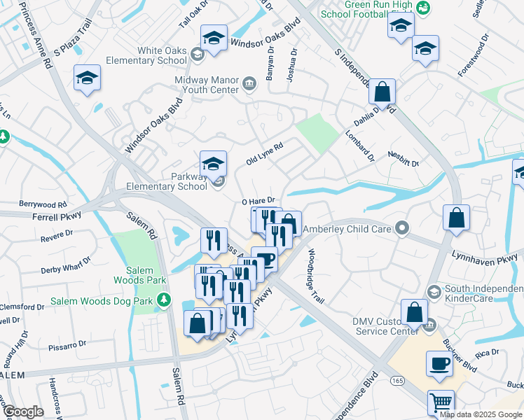Click the White Oaks Elementary School pin
The height and width of the screenshot is (420, 524).
click(x=197, y=55)
